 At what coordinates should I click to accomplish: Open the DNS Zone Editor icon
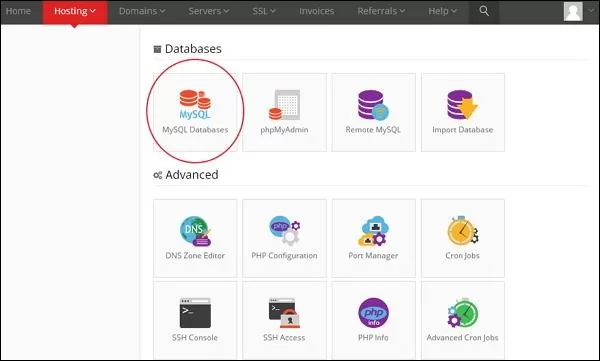(195, 231)
